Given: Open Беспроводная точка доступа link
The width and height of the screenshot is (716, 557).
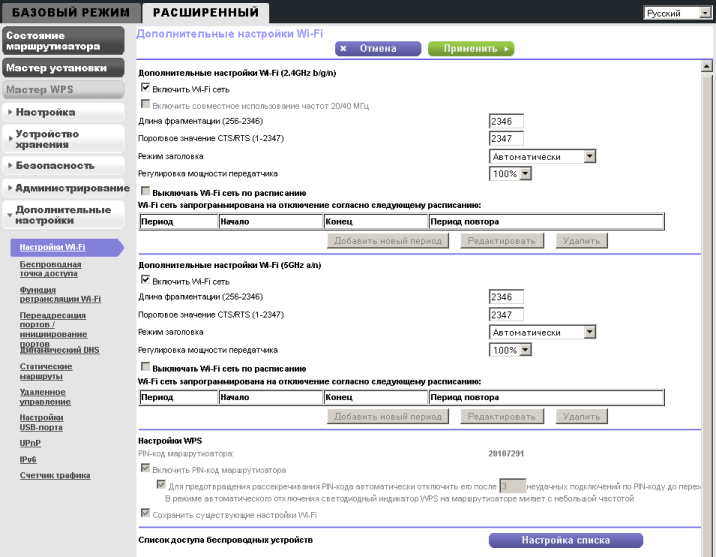Looking at the screenshot, I should [x=50, y=268].
